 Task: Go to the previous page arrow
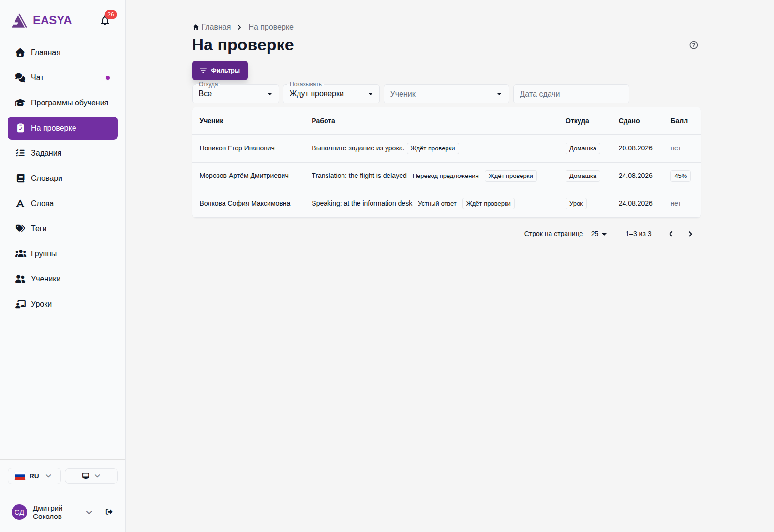coord(671,234)
